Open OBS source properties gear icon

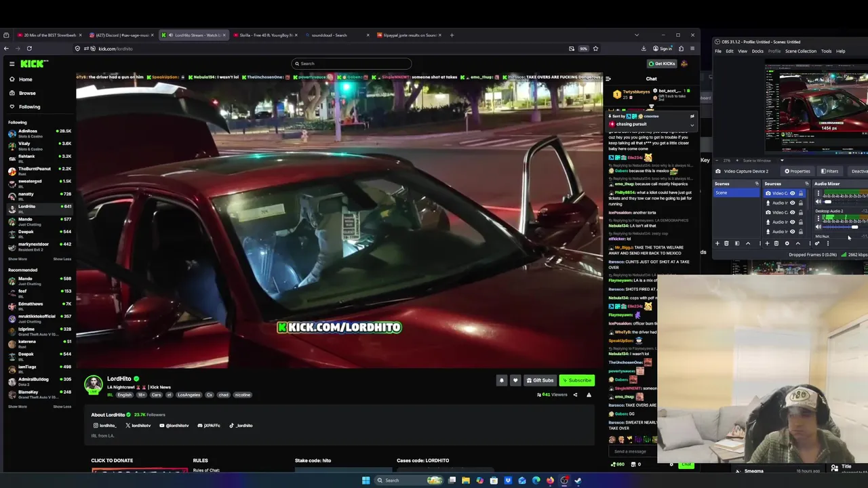[787, 243]
